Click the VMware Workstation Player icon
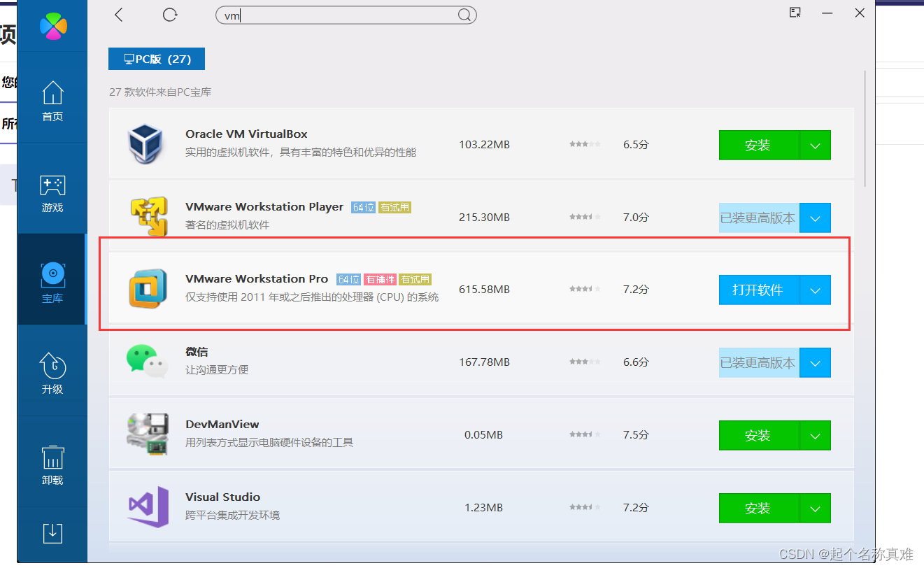Image resolution: width=924 pixels, height=568 pixels. pos(149,215)
